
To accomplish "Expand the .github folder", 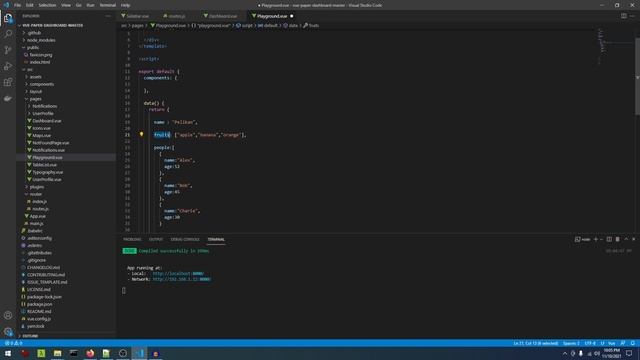I will [67, 33].
